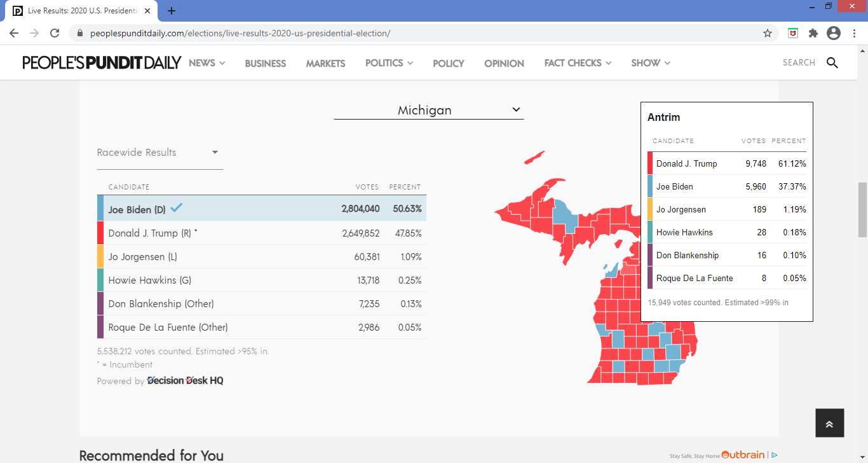The width and height of the screenshot is (868, 463).
Task: View site security lock info
Action: pyautogui.click(x=79, y=33)
